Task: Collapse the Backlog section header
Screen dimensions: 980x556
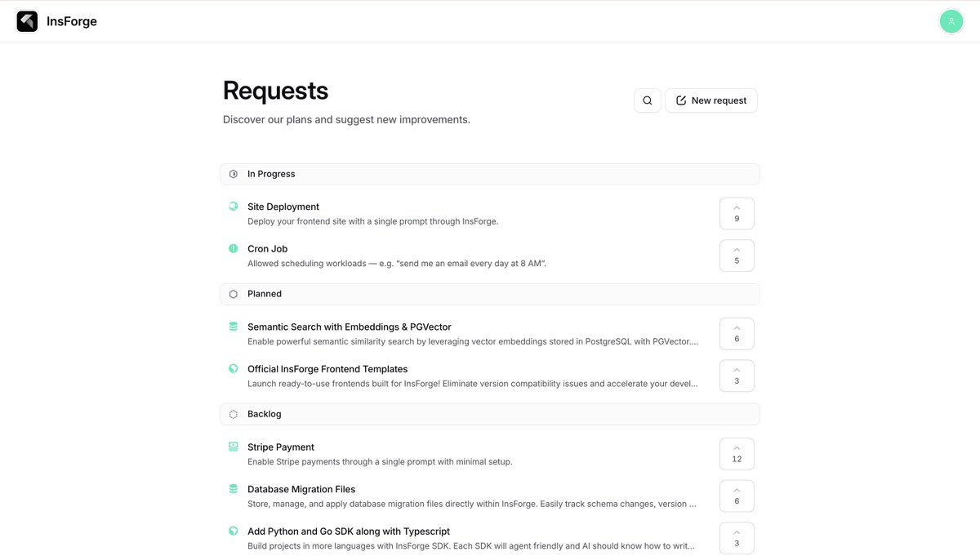Action: pos(490,414)
